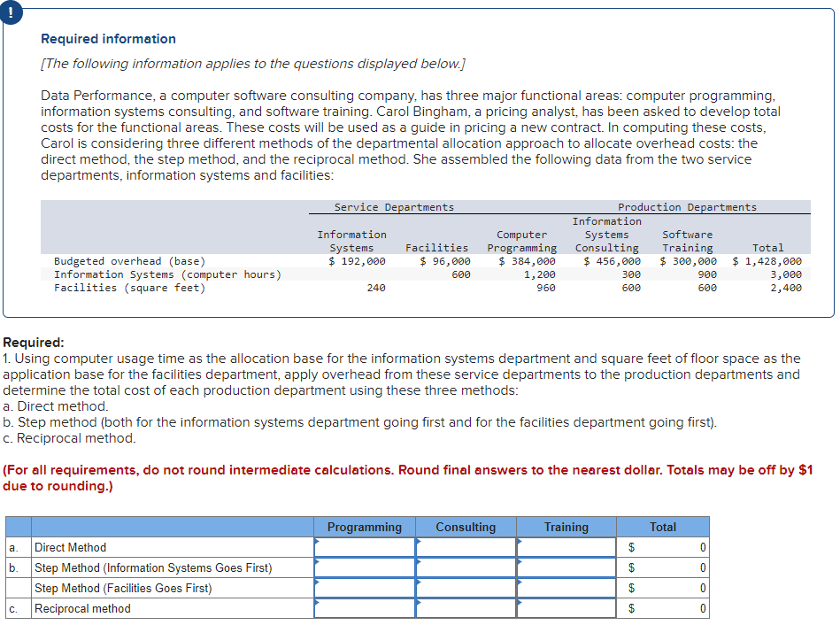The image size is (840, 625).
Task: Select Step Method (Information Systems Goes First) Programming cell
Action: click(x=365, y=567)
